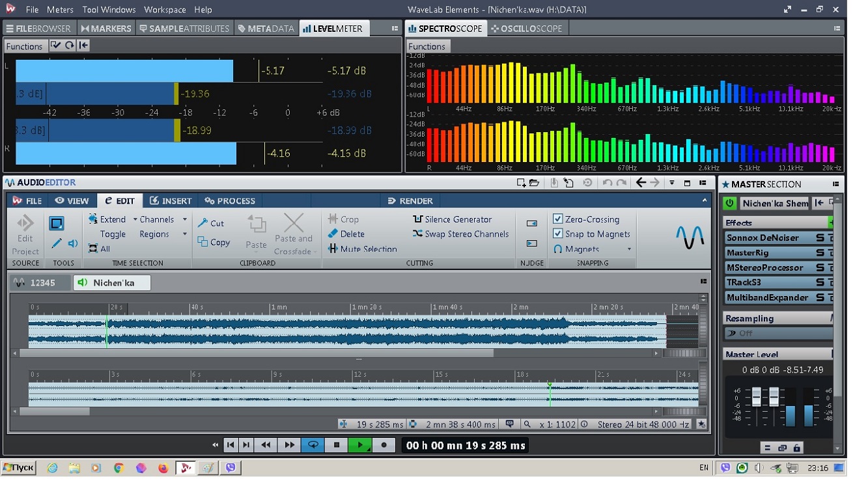The height and width of the screenshot is (488, 868).
Task: Click Mute Selection in Cutting group
Action: click(x=363, y=249)
